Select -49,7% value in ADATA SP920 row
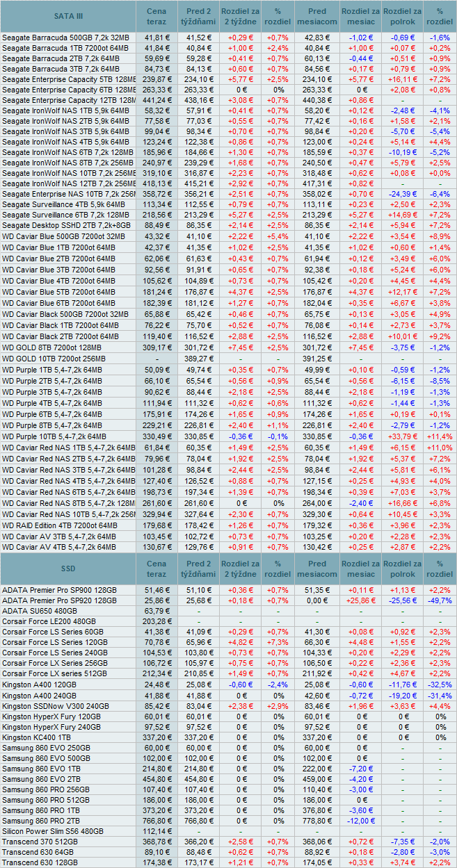The image size is (457, 868). click(x=440, y=600)
